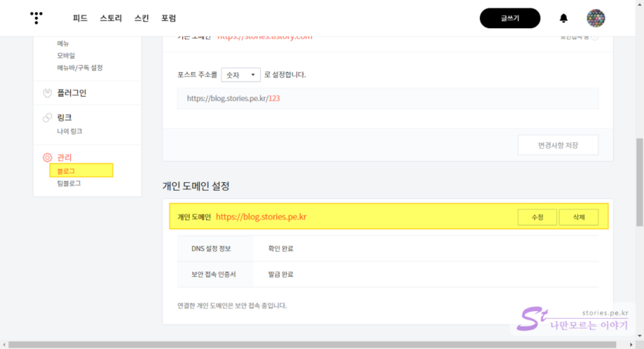Click the horizontal scrollbar at bottom
The image size is (644, 349).
point(311,345)
